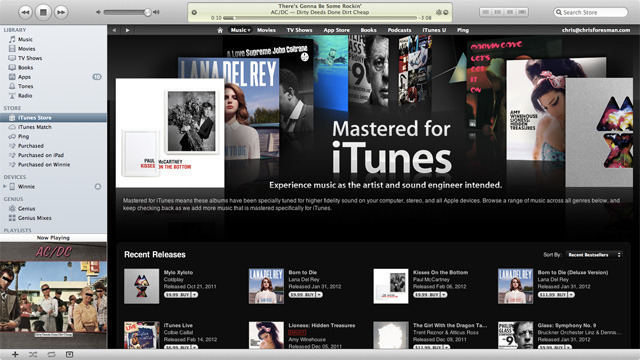This screenshot has width=640, height=360.
Task: Click the track progress bar
Action: (x=321, y=18)
